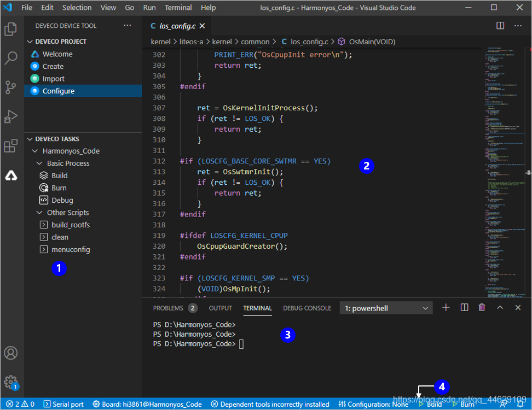Click the kernel breadcrumb segment
The height and width of the screenshot is (410, 532).
pyautogui.click(x=160, y=42)
